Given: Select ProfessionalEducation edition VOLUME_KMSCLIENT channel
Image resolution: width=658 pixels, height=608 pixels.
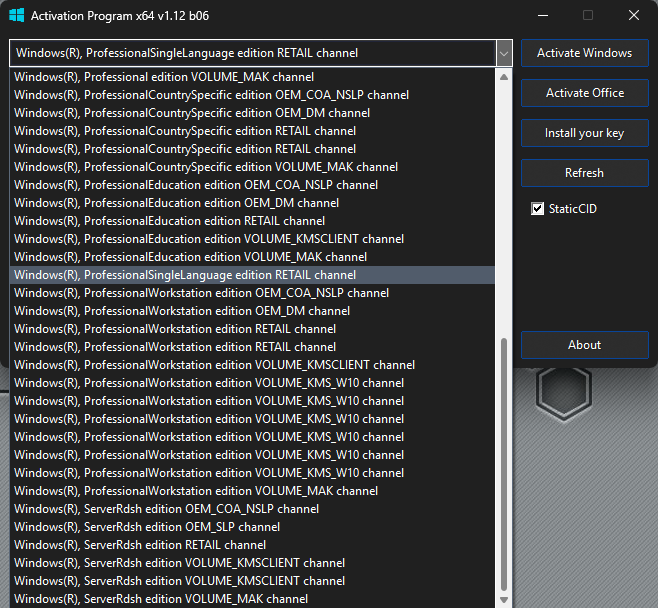Looking at the screenshot, I should point(252,239).
